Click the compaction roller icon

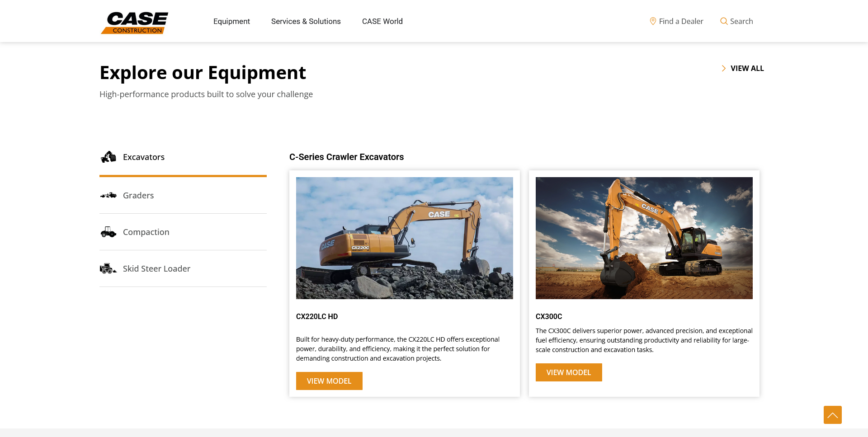click(x=108, y=232)
